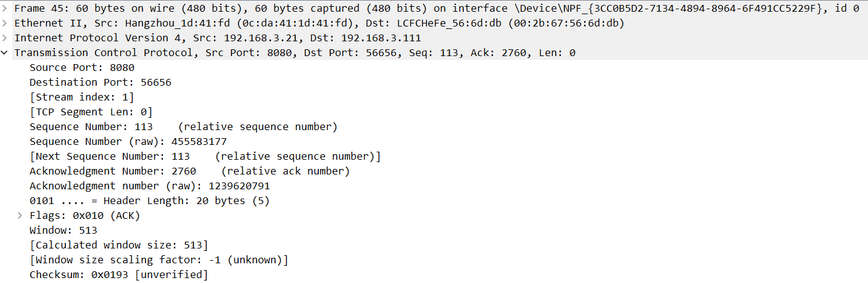This screenshot has width=868, height=283.
Task: Select the Stream index: 1 row
Action: pos(82,97)
